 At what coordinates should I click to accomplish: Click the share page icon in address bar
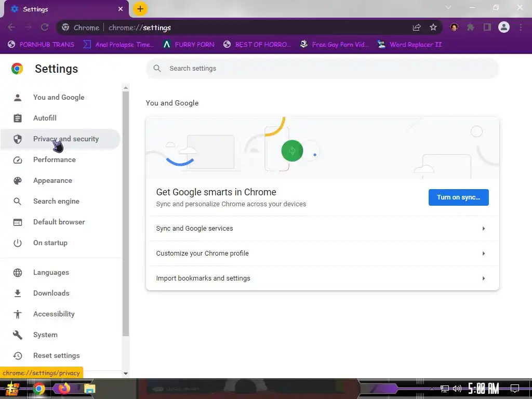[x=417, y=28]
